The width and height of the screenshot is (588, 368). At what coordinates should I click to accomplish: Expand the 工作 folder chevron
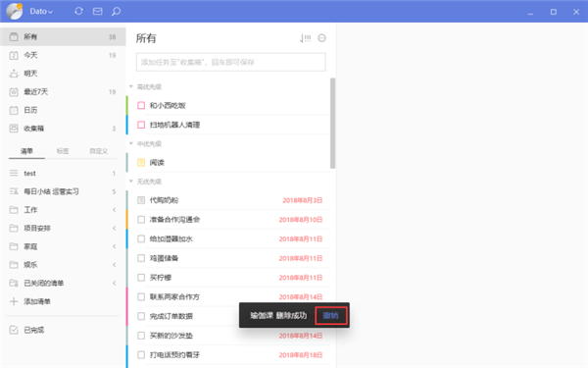[114, 210]
